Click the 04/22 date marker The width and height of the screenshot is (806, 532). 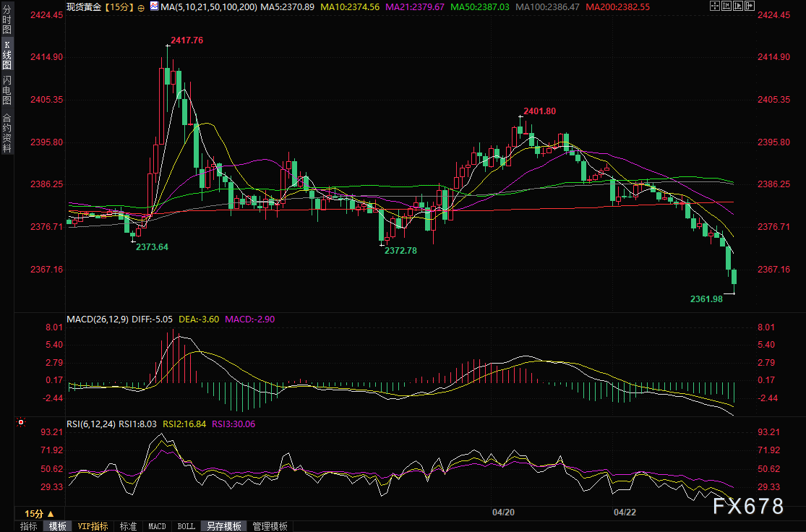[x=625, y=512]
